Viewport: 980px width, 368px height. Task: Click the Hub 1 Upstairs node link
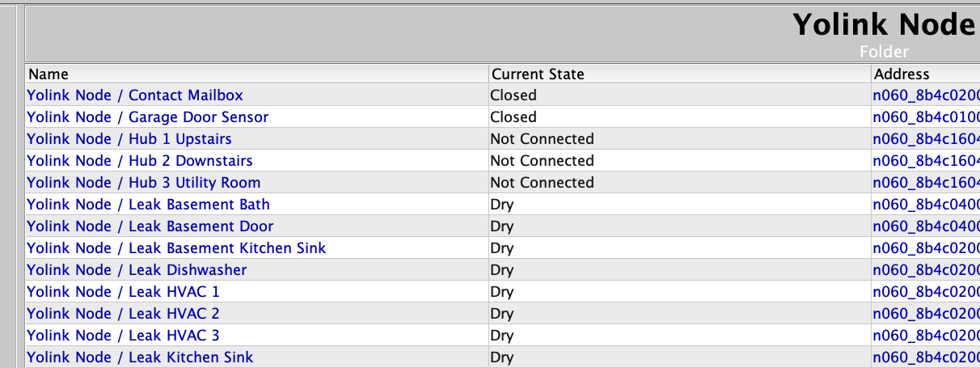129,139
